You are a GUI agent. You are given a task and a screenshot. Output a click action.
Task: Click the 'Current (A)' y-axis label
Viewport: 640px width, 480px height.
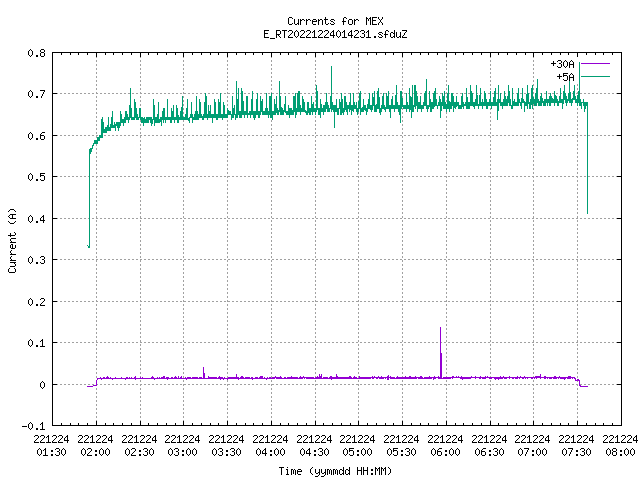click(x=12, y=240)
